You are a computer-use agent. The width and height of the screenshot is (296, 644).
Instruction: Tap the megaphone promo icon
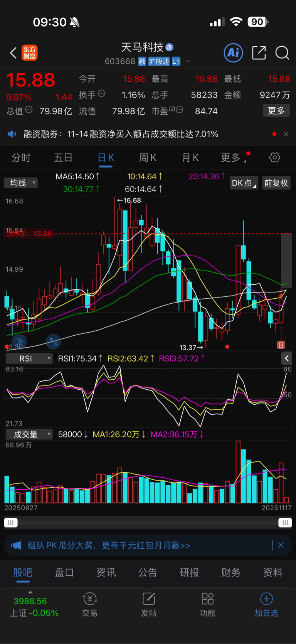pyautogui.click(x=16, y=545)
